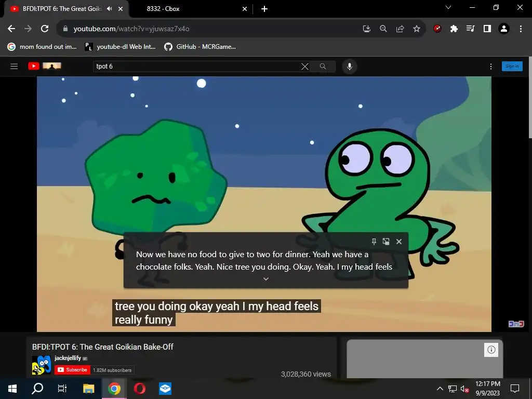Open the YouTube hamburger guide menu

pyautogui.click(x=14, y=66)
